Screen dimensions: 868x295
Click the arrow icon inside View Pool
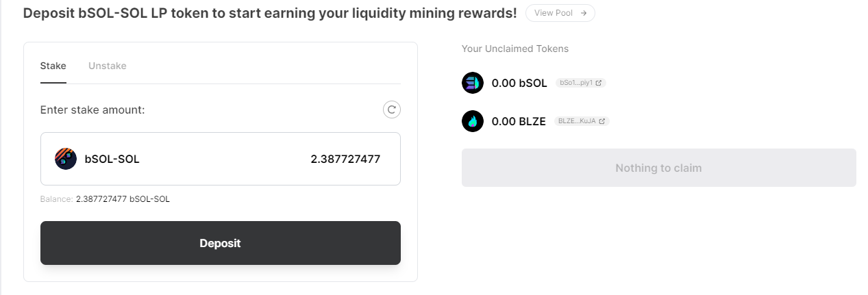(583, 13)
